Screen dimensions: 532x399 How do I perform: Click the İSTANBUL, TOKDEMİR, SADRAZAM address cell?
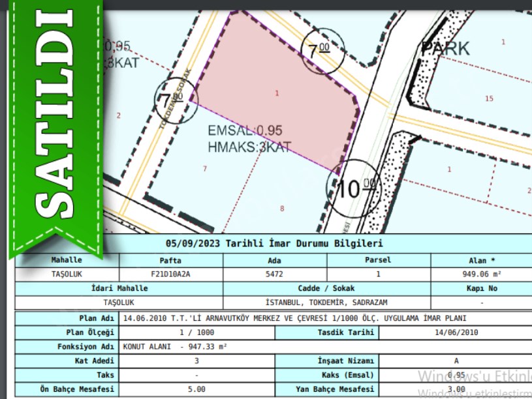326,303
